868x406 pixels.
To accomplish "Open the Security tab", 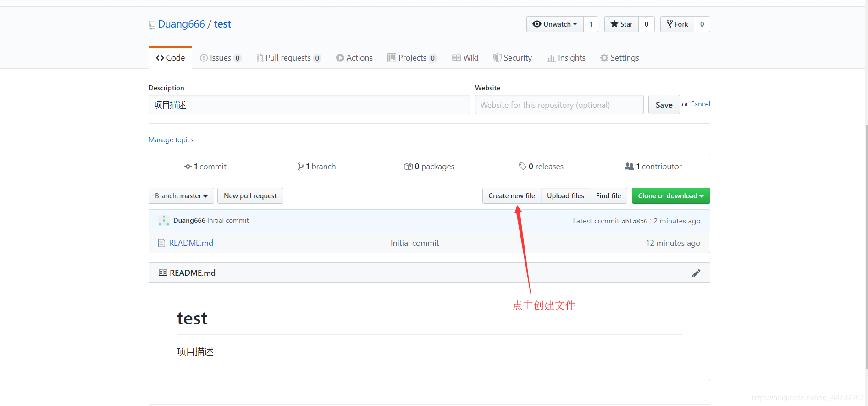I will 513,58.
